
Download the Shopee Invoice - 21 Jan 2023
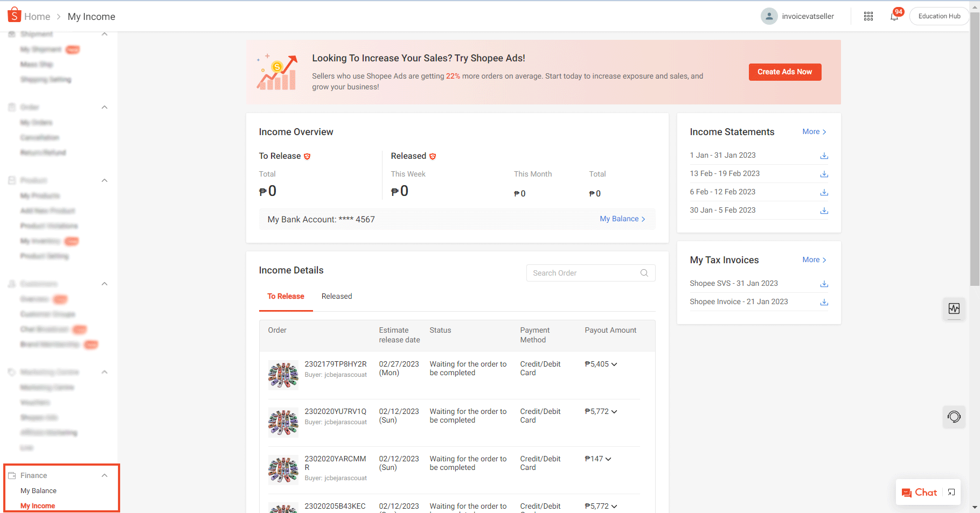point(824,302)
